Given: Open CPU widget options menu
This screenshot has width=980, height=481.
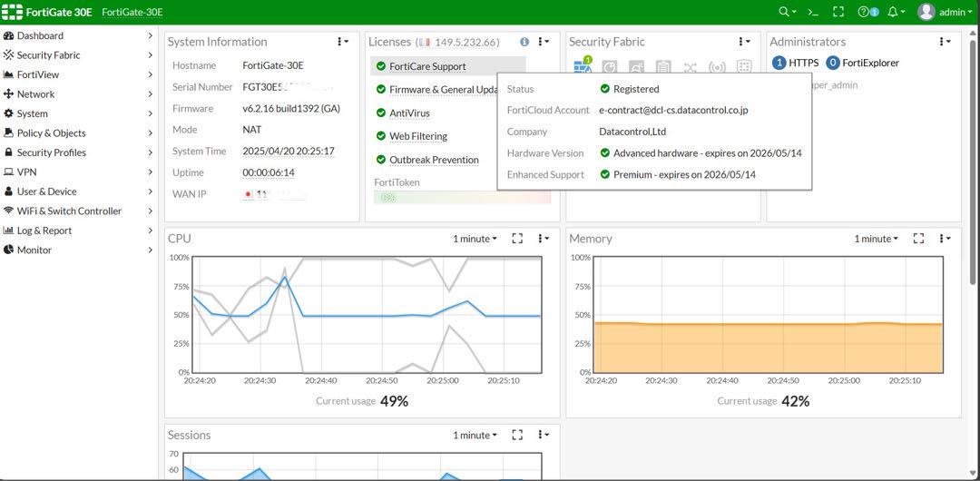Looking at the screenshot, I should (544, 239).
